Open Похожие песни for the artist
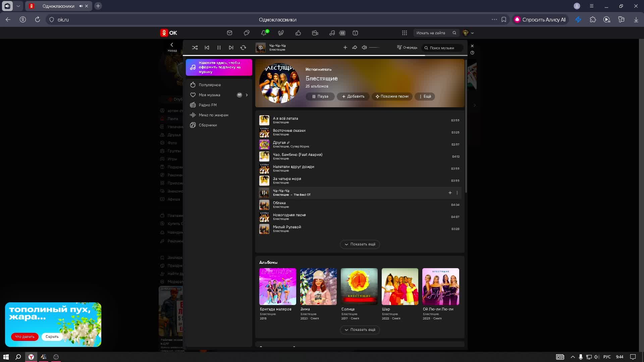Image resolution: width=644 pixels, height=362 pixels. click(392, 97)
